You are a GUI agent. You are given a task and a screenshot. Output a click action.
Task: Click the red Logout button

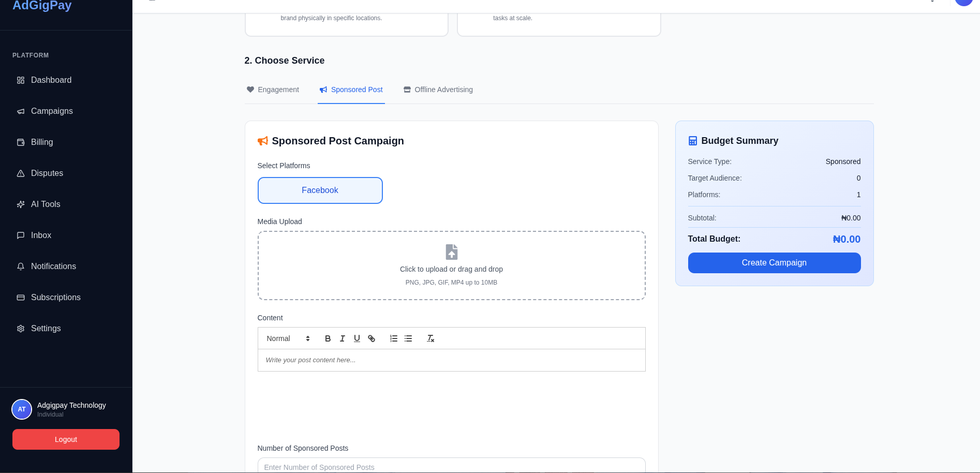pos(66,439)
